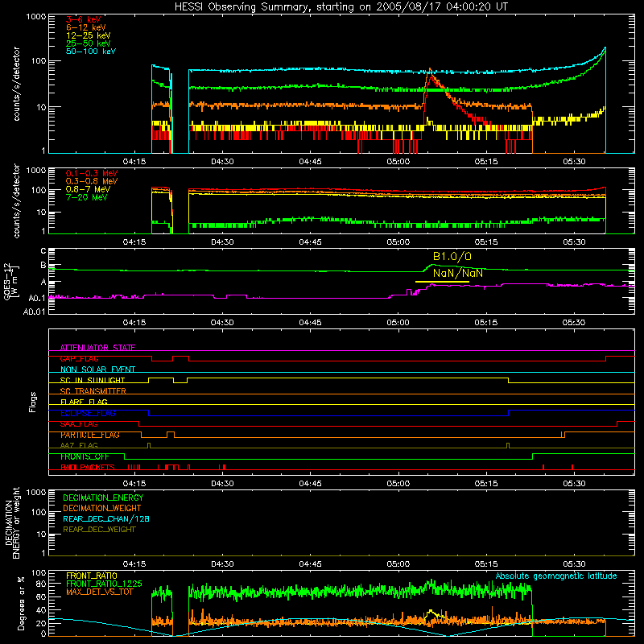The height and width of the screenshot is (644, 644).
Task: Click the A47_FLAG pulse near 05:18
Action: (508, 446)
